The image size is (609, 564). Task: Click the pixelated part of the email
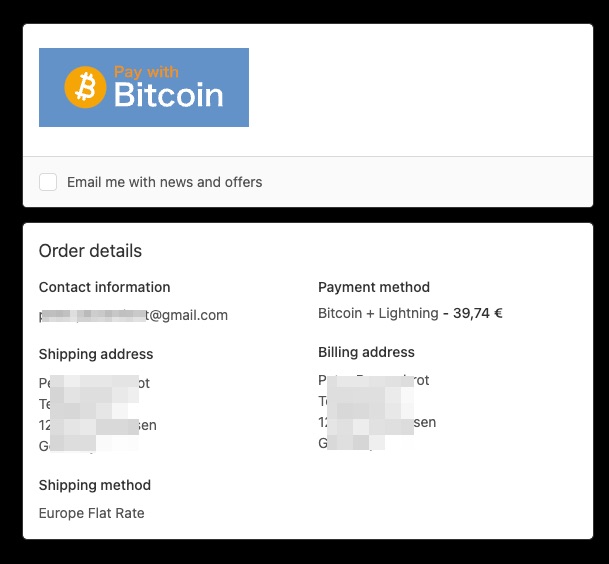click(x=93, y=316)
